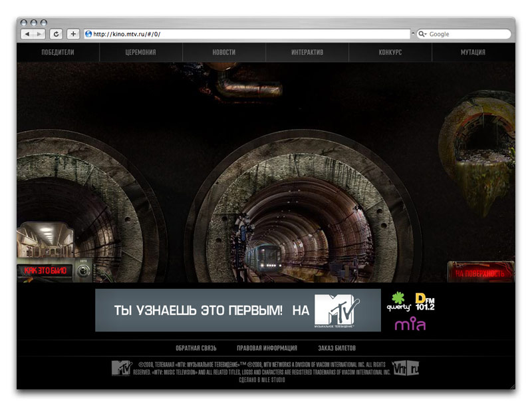The image size is (532, 406).
Task: Click the НА ПОВЕРХНОСТЬ red button
Action: click(480, 273)
